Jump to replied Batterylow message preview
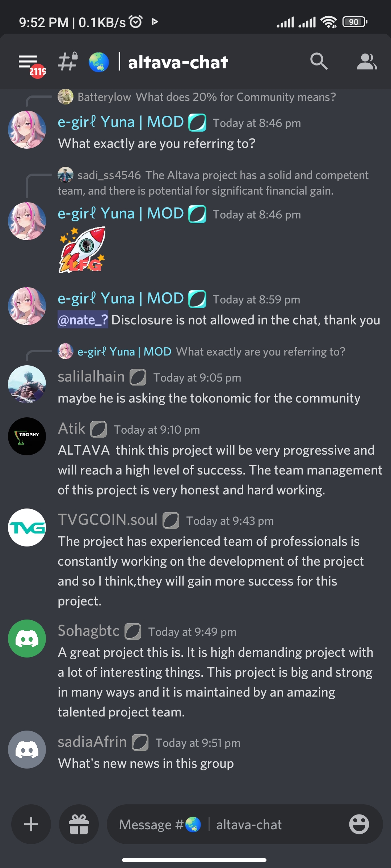This screenshot has height=868, width=391. click(x=207, y=97)
